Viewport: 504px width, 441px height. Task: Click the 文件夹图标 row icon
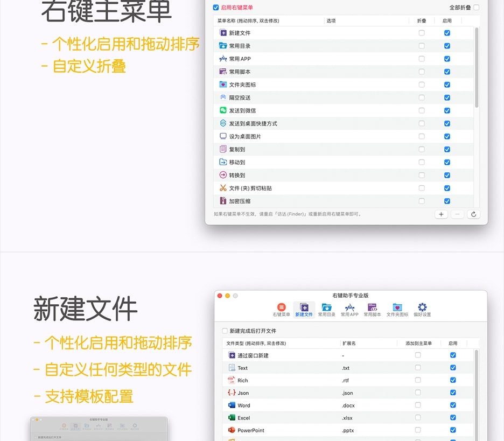(x=223, y=84)
